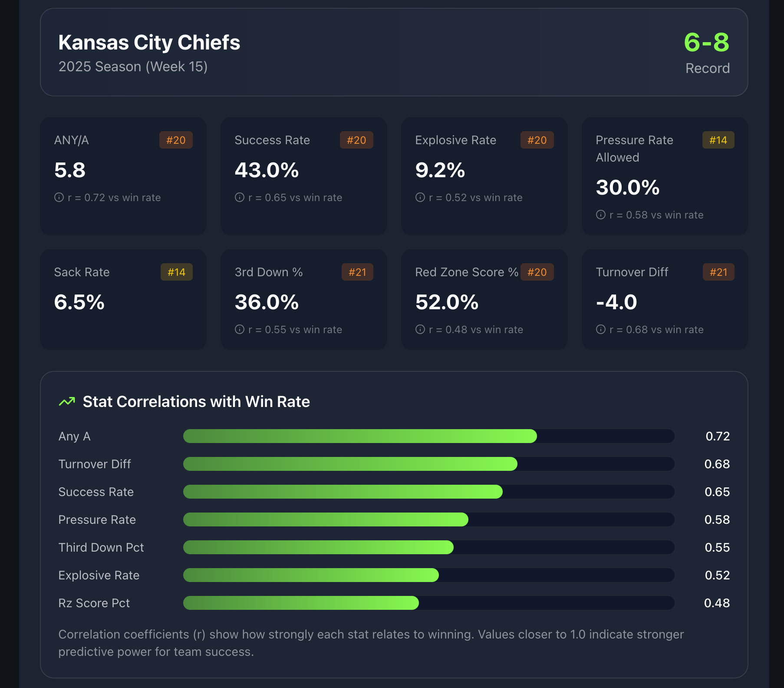The height and width of the screenshot is (688, 784).
Task: Click the info icon on Pressure Rate Allowed card
Action: [600, 215]
